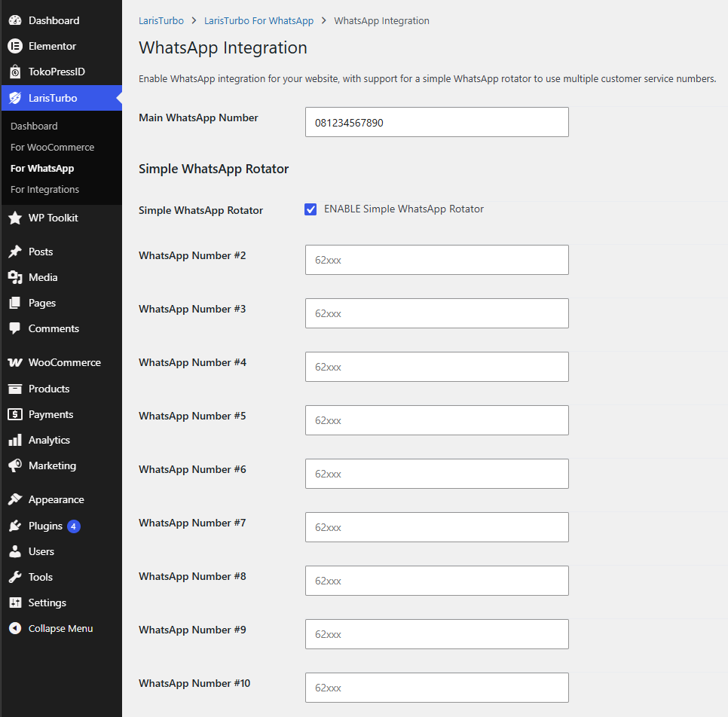Focus the WhatsApp Number #2 field
The height and width of the screenshot is (717, 728).
pos(436,260)
